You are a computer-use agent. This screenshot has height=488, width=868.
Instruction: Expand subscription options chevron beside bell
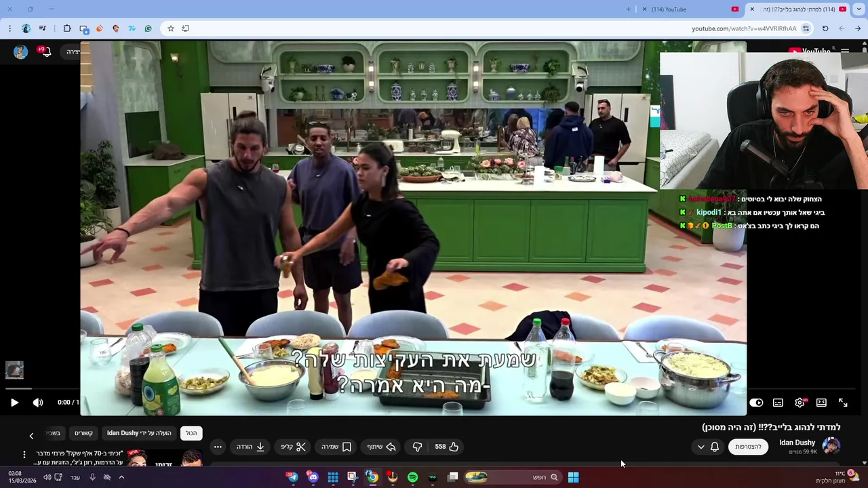(x=701, y=447)
